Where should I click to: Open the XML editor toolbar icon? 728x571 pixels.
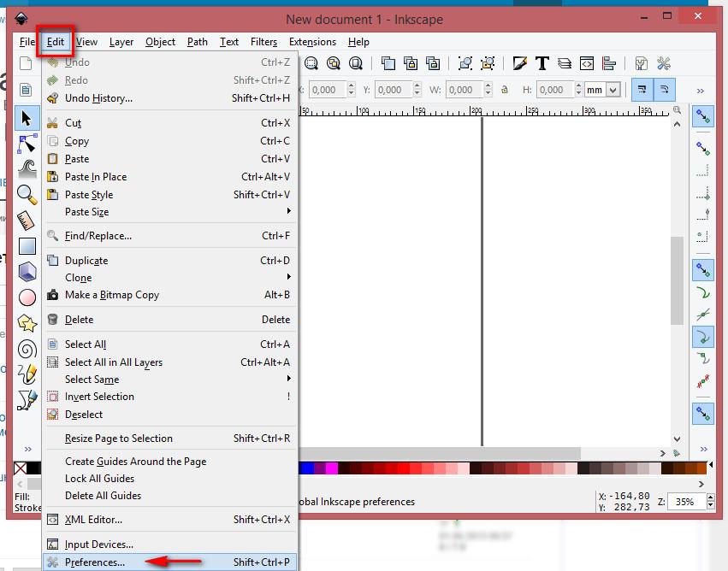point(586,63)
